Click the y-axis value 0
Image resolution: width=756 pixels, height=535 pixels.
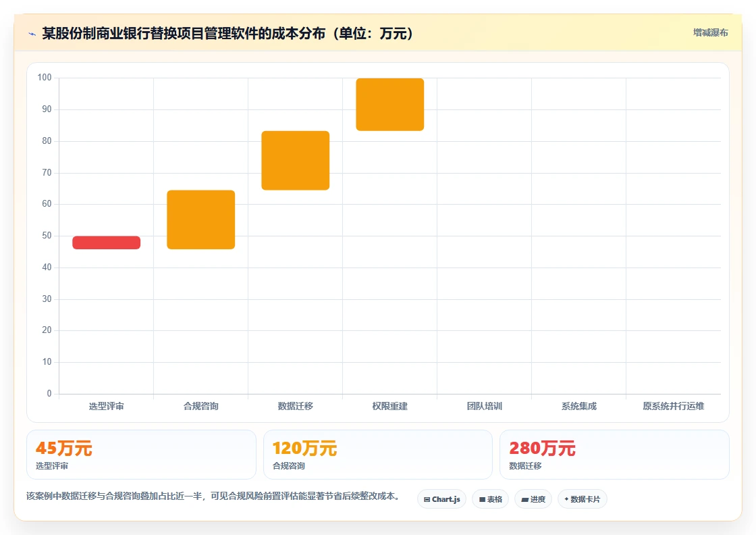[x=49, y=393]
